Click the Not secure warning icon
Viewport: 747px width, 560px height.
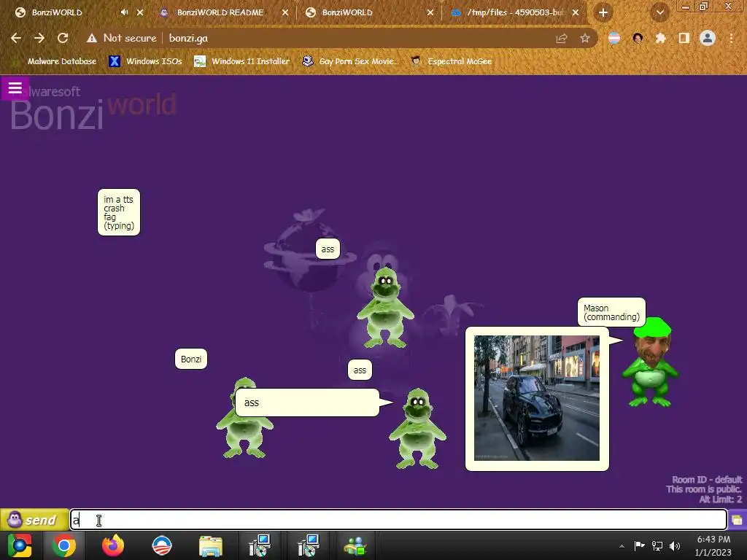[92, 38]
